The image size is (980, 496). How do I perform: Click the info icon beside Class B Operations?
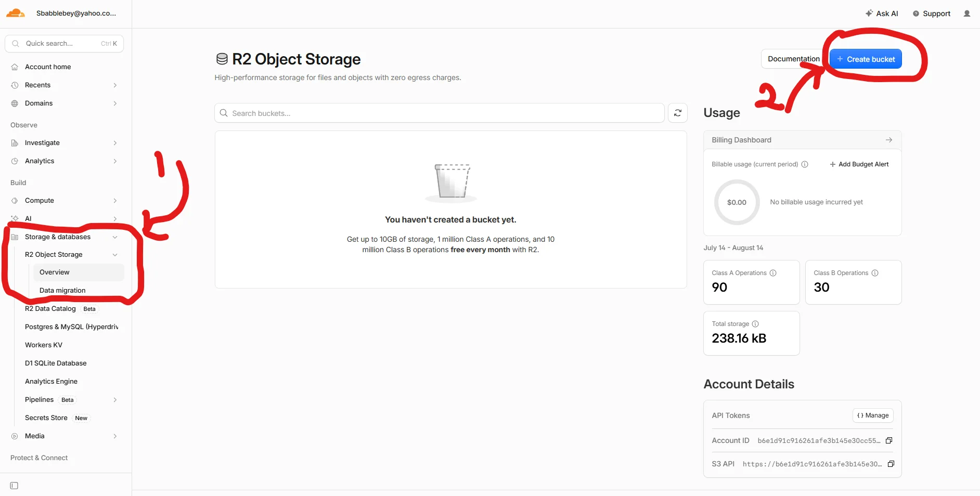tap(875, 273)
